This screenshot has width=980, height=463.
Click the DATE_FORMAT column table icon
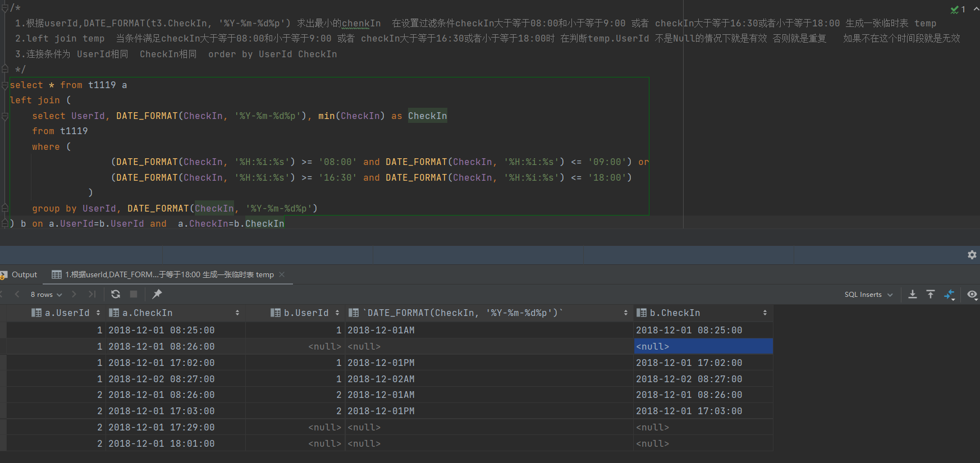point(354,313)
